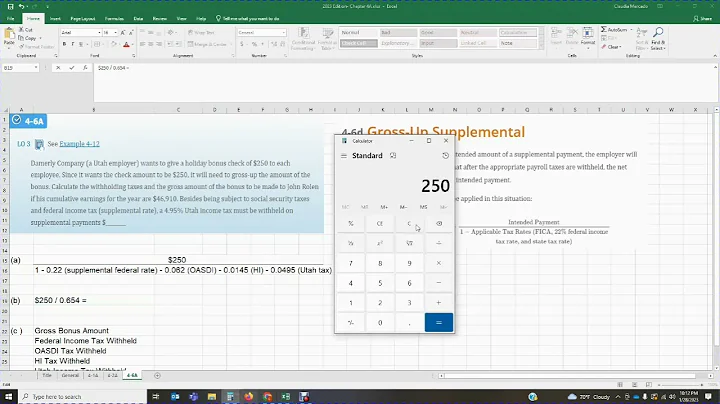Click the Insert Function fx icon

85,68
